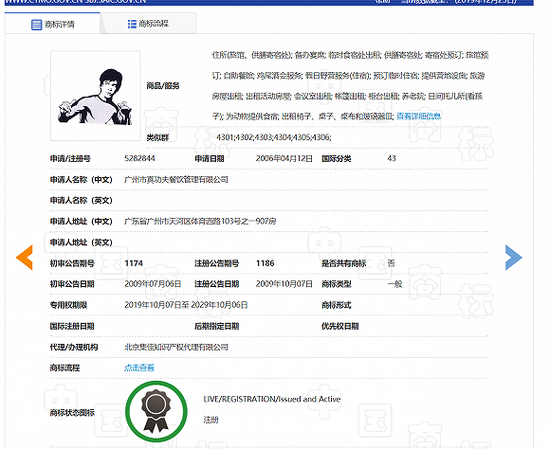The height and width of the screenshot is (449, 550).
Task: Click the 专用权期限 label
Action: 68,305
